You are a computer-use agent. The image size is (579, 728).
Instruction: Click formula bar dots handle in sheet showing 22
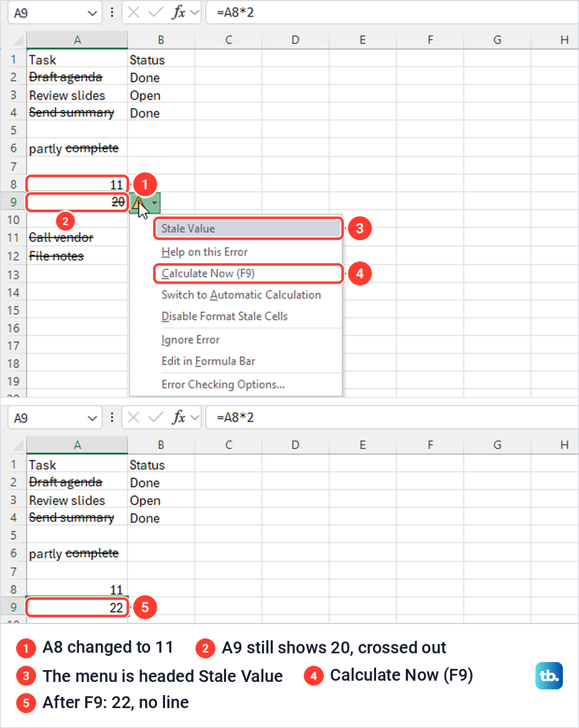tap(112, 418)
